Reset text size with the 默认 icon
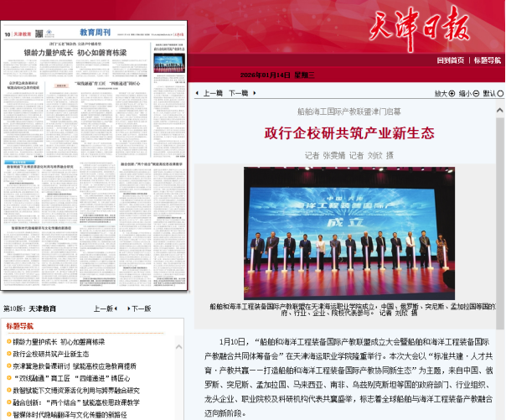506x420 pixels. pyautogui.click(x=501, y=94)
